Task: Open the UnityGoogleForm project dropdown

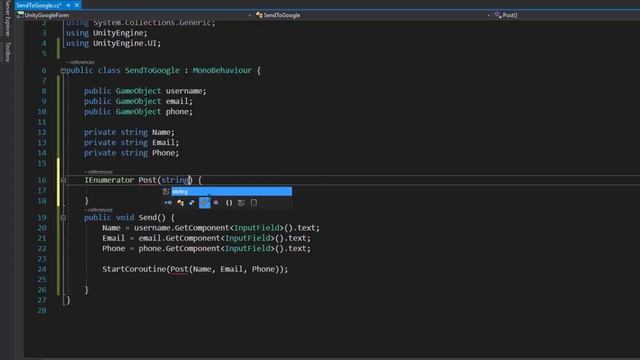Action: (x=135, y=15)
